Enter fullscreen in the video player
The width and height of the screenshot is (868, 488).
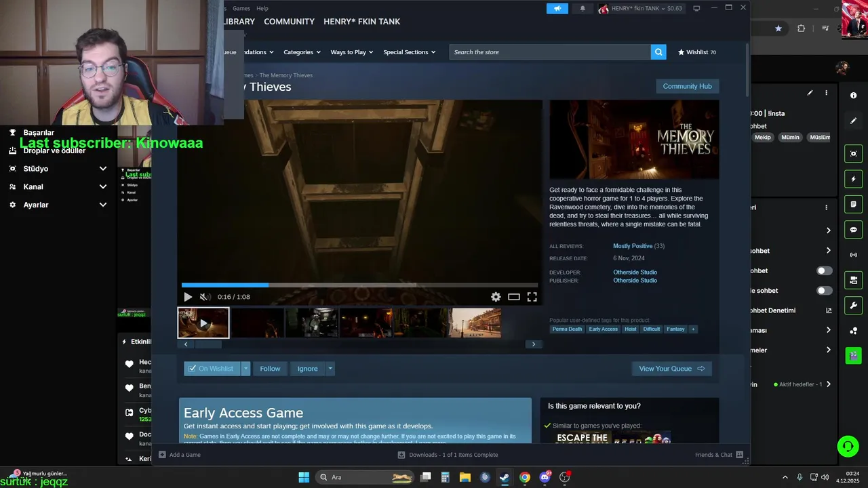tap(532, 297)
